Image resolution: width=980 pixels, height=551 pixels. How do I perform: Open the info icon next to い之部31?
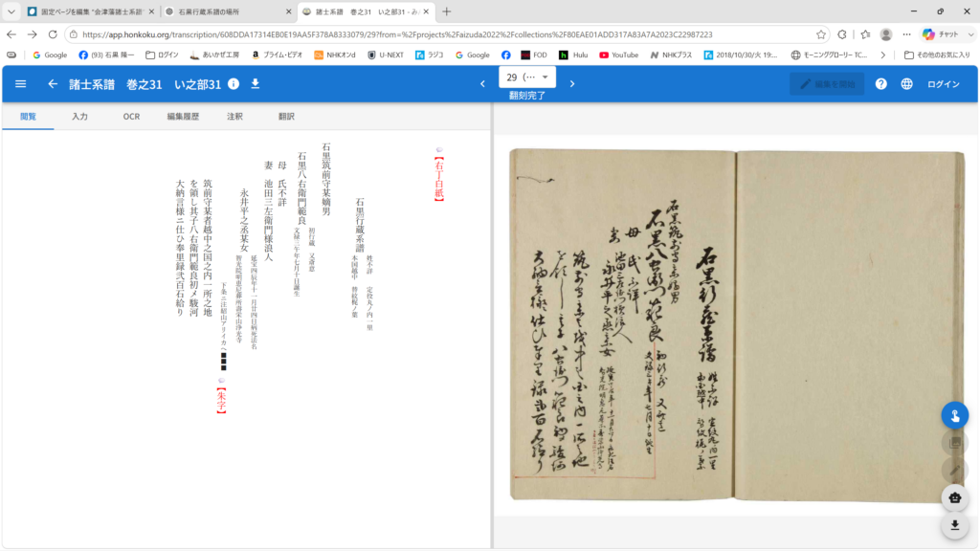point(234,84)
